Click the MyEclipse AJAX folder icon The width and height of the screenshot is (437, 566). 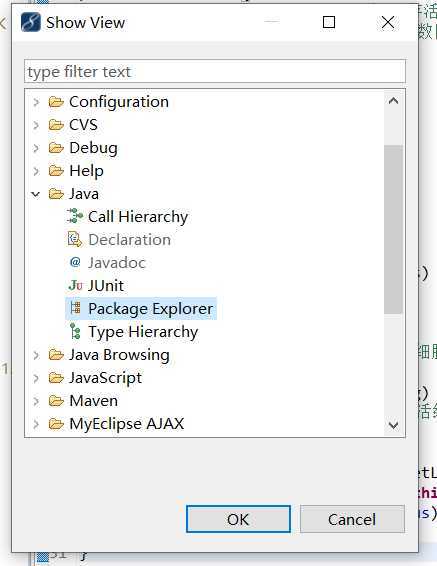coord(56,424)
